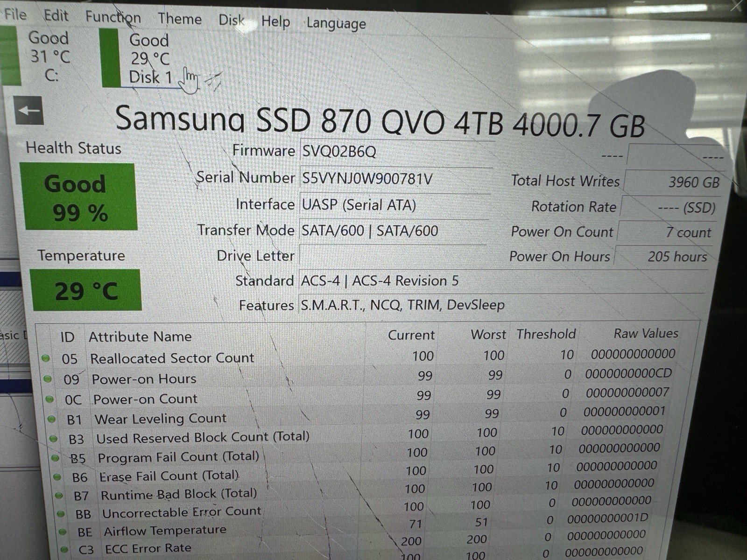Click the Power On Hours value 205 hours
The width and height of the screenshot is (747, 560).
click(x=662, y=256)
